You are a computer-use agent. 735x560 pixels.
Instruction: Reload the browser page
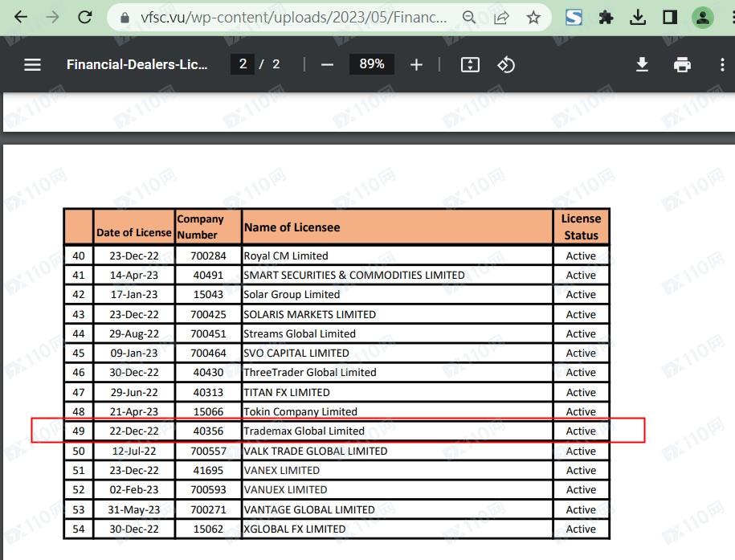pyautogui.click(x=84, y=17)
